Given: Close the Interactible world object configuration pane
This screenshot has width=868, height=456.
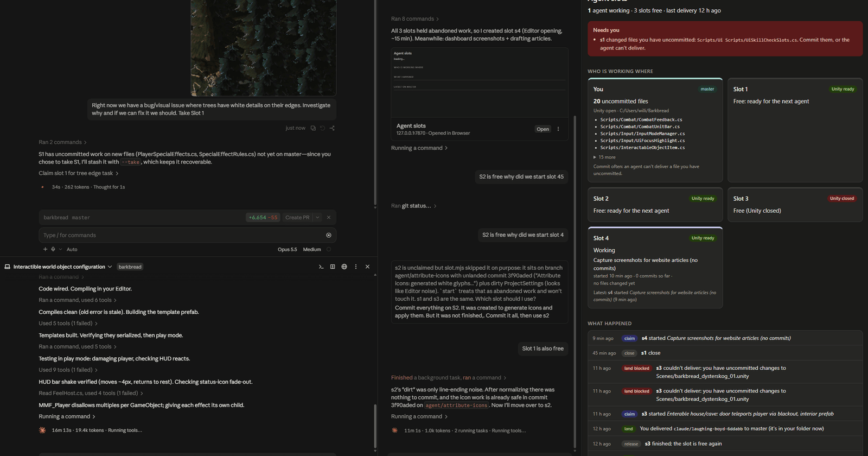Looking at the screenshot, I should tap(367, 267).
